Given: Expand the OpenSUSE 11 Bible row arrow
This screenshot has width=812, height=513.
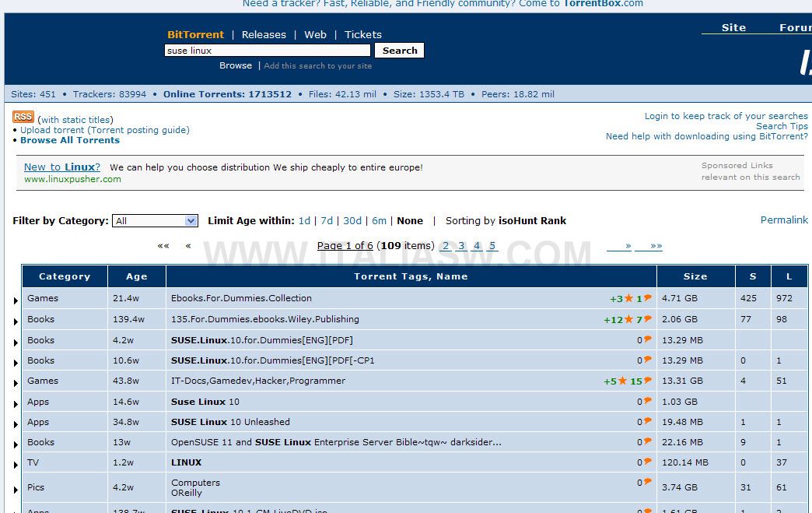Looking at the screenshot, I should point(16,444).
